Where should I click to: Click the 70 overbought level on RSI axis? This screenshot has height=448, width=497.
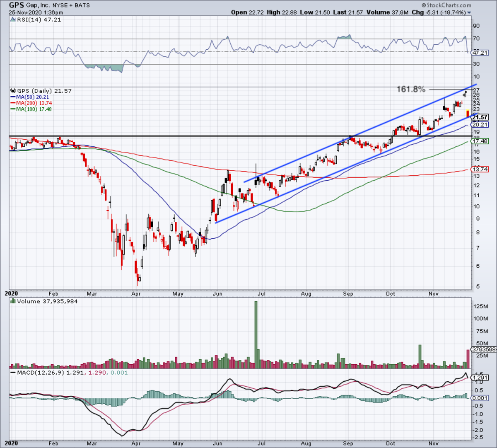point(476,39)
